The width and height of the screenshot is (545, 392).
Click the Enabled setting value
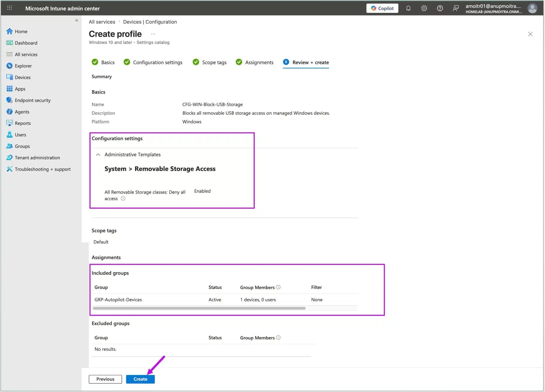coord(202,191)
